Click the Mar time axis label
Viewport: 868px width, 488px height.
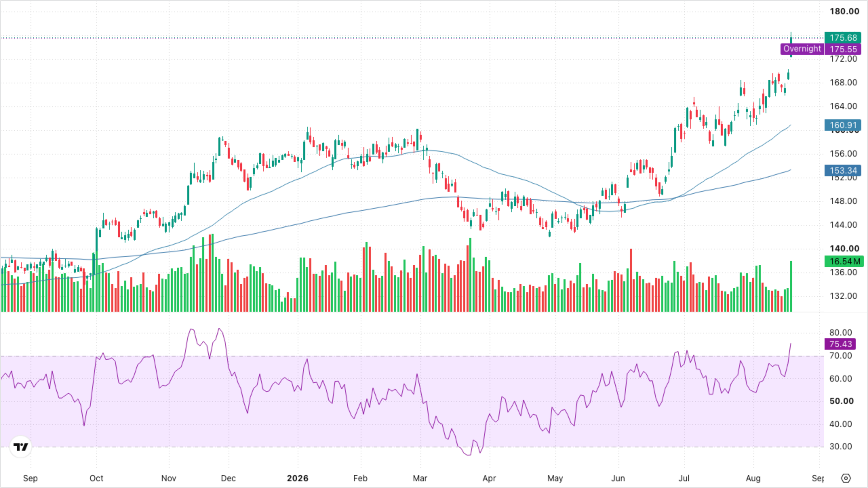(420, 479)
